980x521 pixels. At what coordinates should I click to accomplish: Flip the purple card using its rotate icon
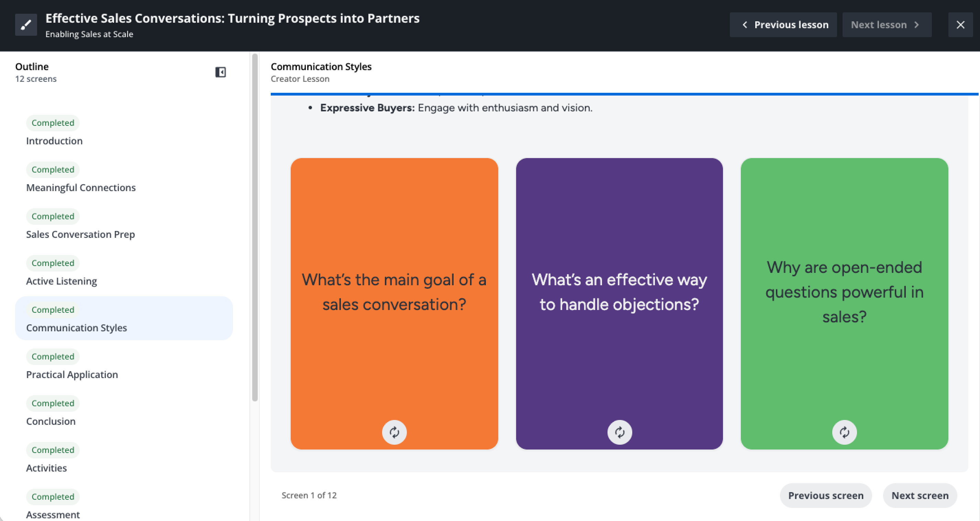(x=619, y=432)
